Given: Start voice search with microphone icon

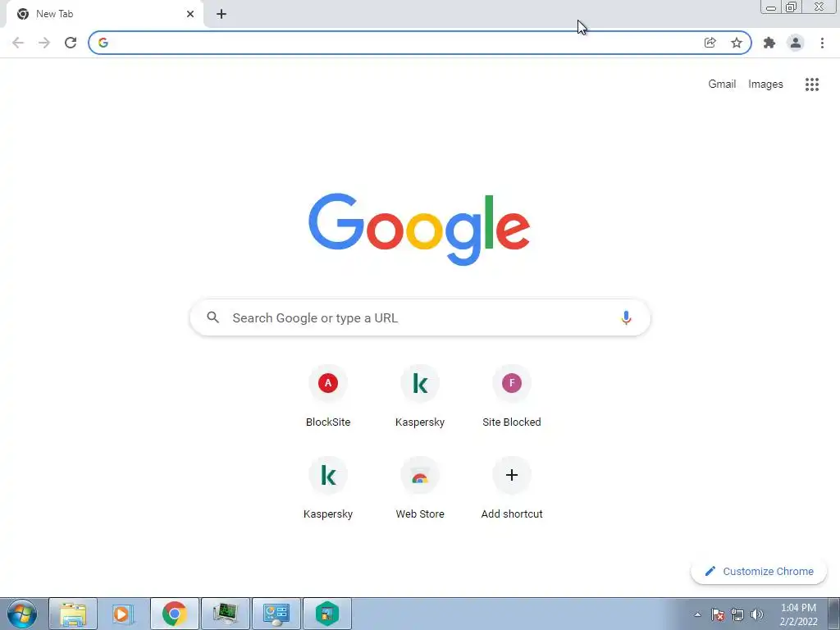Looking at the screenshot, I should click(x=626, y=317).
